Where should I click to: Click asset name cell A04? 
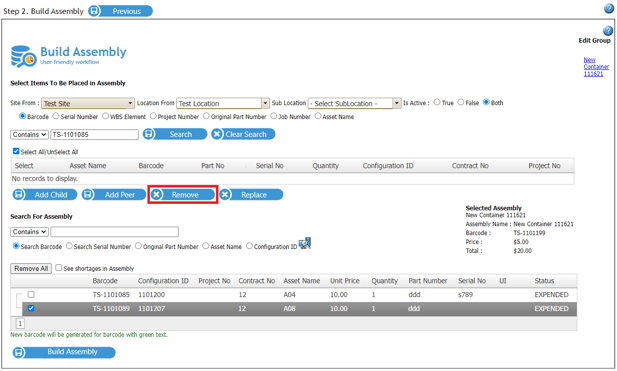pyautogui.click(x=290, y=295)
